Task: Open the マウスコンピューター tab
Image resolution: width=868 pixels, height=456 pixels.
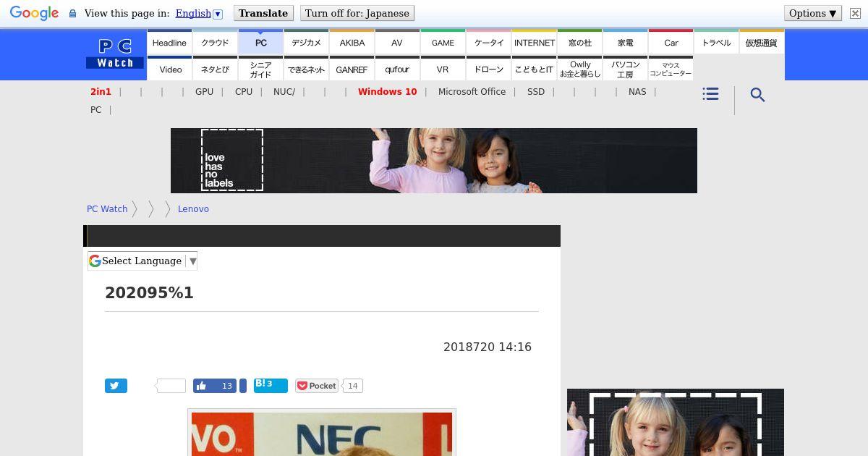Action: click(x=671, y=69)
